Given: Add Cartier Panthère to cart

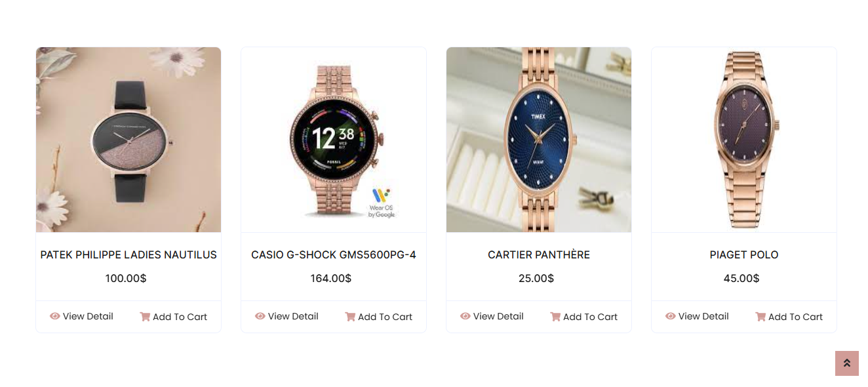Looking at the screenshot, I should (x=583, y=317).
